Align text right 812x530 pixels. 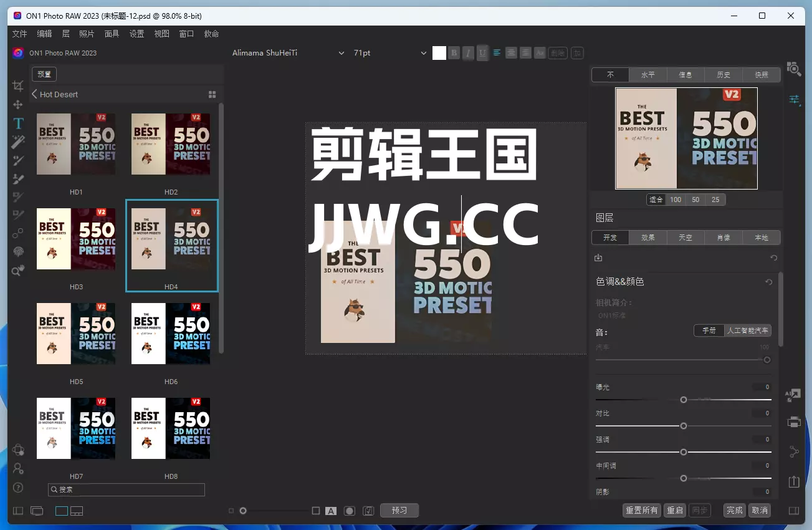tap(526, 53)
